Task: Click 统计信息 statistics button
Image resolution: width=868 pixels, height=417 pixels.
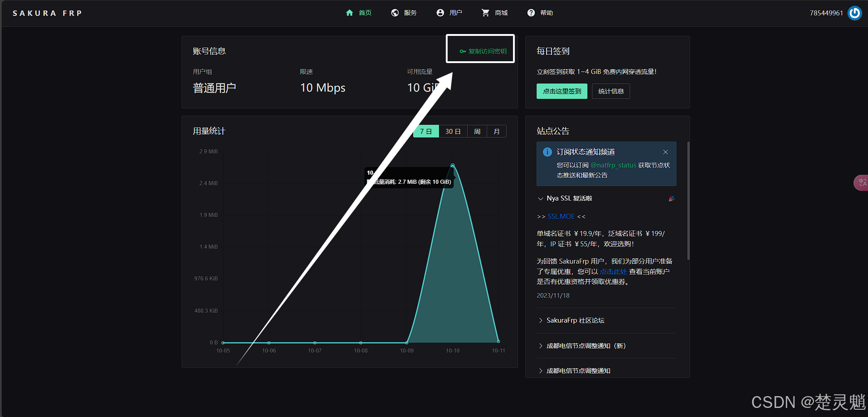Action: click(x=611, y=91)
